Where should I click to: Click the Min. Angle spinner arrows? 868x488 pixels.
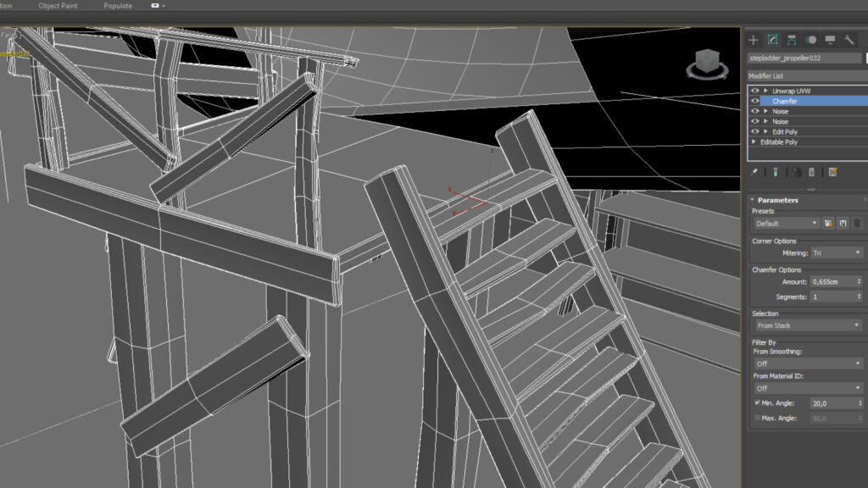tap(860, 403)
